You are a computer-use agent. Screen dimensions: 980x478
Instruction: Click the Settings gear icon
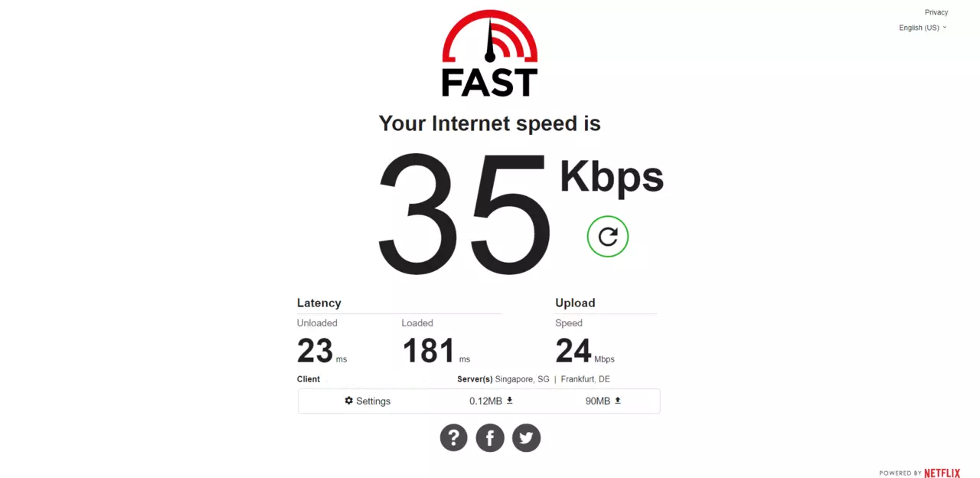(349, 401)
